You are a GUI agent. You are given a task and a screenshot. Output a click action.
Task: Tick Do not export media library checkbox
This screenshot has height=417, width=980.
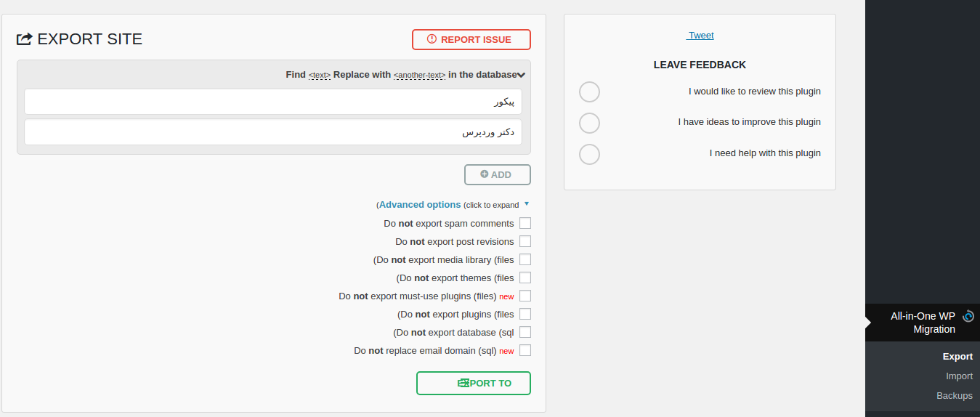point(525,259)
